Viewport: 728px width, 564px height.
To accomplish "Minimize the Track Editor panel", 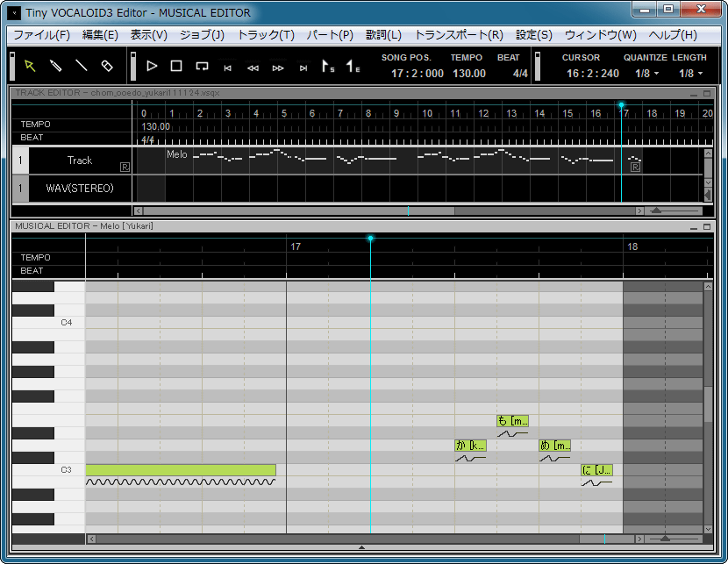I will pos(694,94).
